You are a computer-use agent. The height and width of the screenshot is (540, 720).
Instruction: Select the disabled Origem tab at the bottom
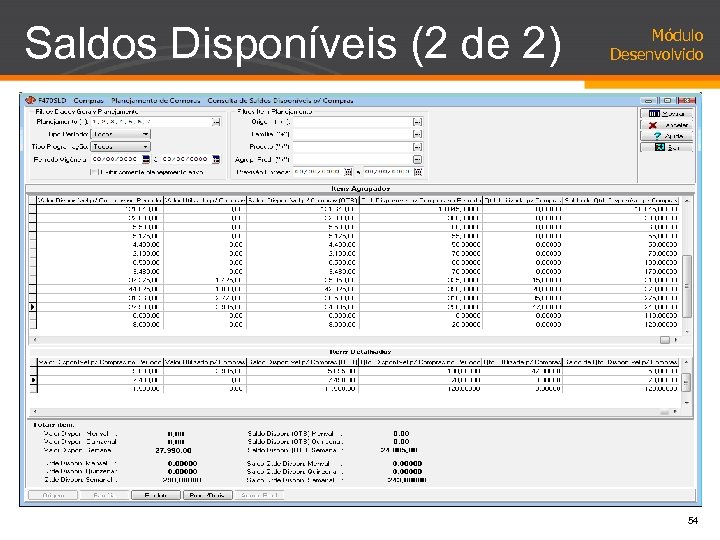pyautogui.click(x=53, y=495)
